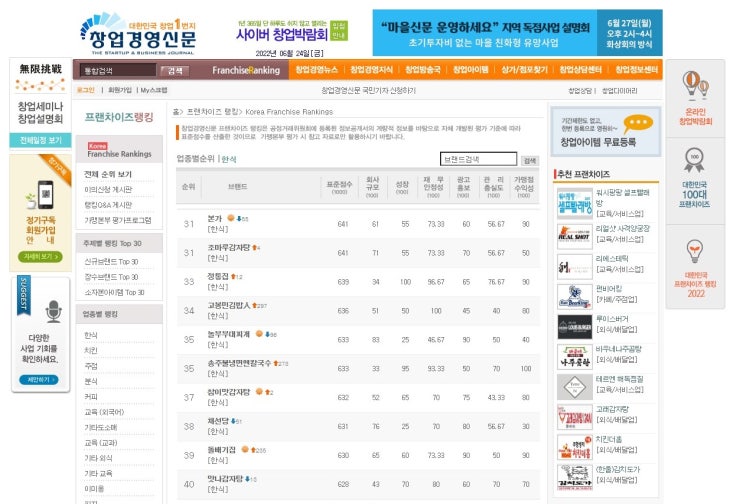Select the 주점 category in 업종별 랭킹
Screen dimensions: 743x504
91,366
